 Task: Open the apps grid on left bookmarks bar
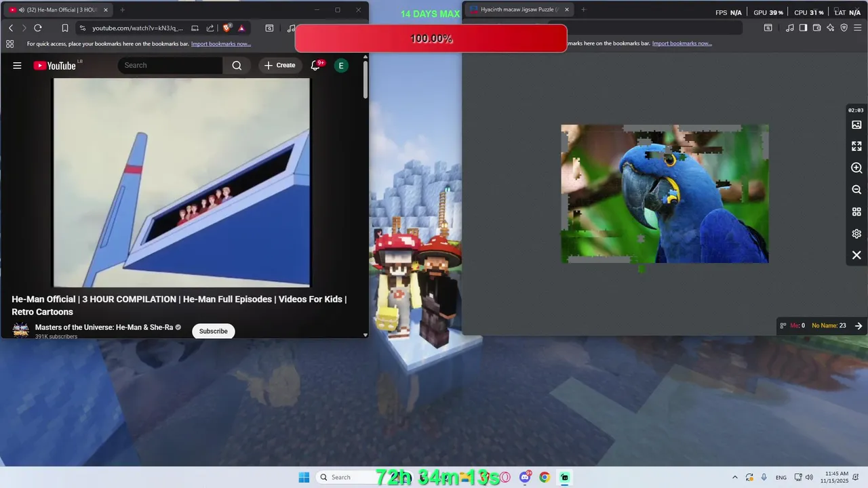click(x=9, y=43)
